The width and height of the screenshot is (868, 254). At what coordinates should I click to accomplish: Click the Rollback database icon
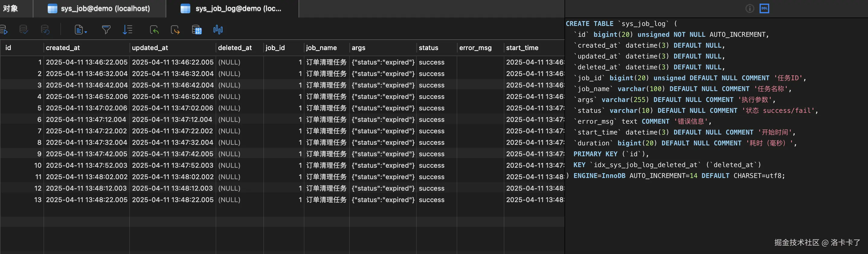[45, 30]
